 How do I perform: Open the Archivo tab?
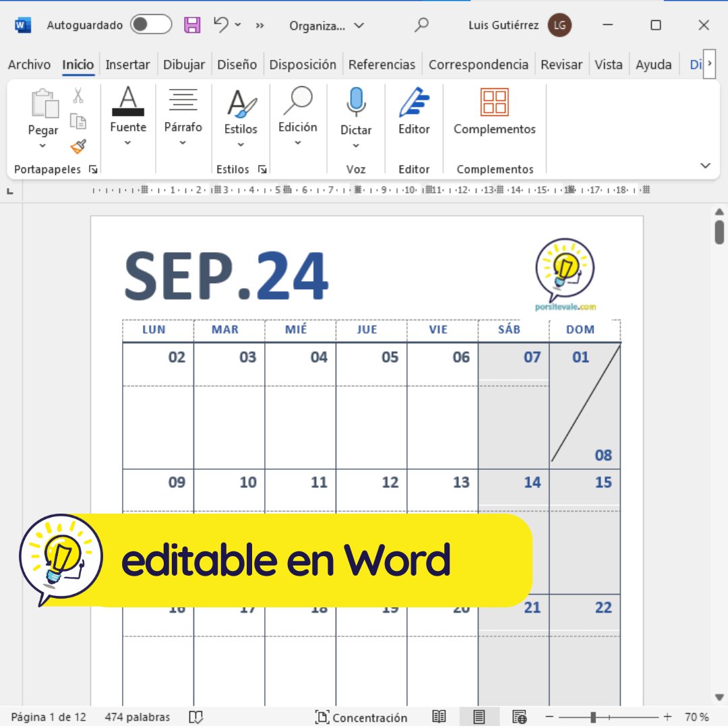pyautogui.click(x=29, y=65)
